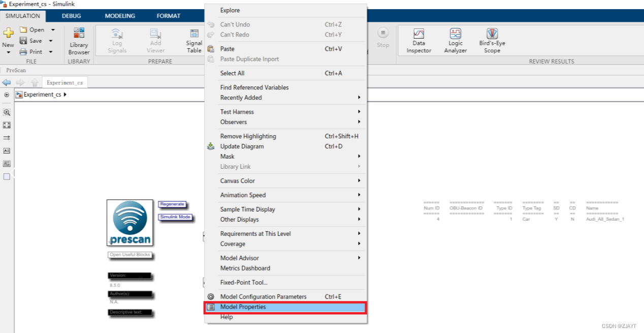
Task: Click the Open folder icon
Action: (x=23, y=30)
